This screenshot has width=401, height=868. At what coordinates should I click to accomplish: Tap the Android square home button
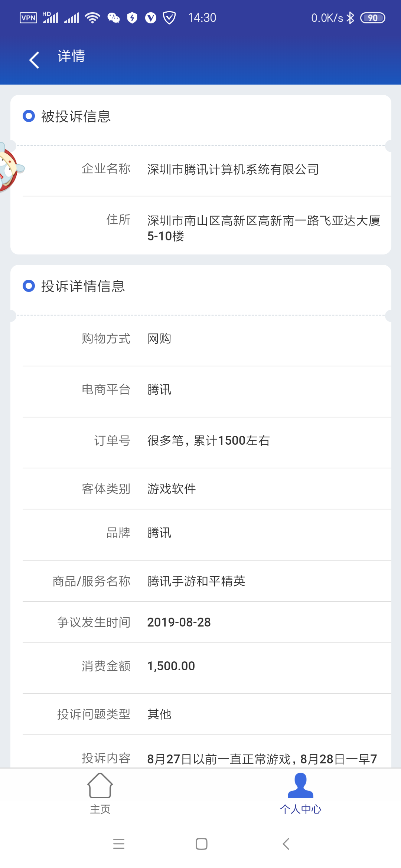click(x=201, y=844)
